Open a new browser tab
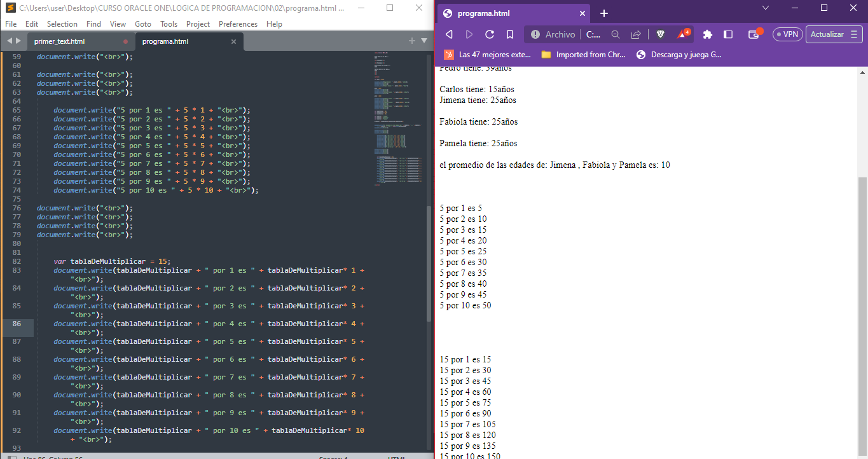868x459 pixels. pyautogui.click(x=604, y=13)
